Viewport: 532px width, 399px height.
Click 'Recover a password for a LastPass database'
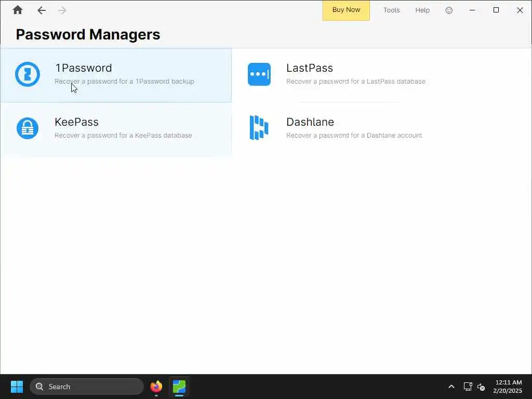356,82
